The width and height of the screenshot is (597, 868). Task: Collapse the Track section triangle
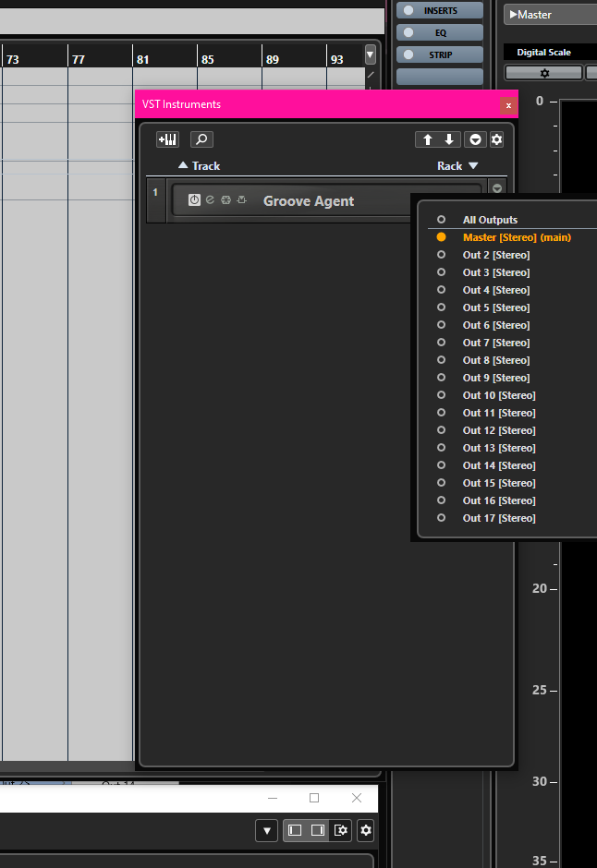183,165
